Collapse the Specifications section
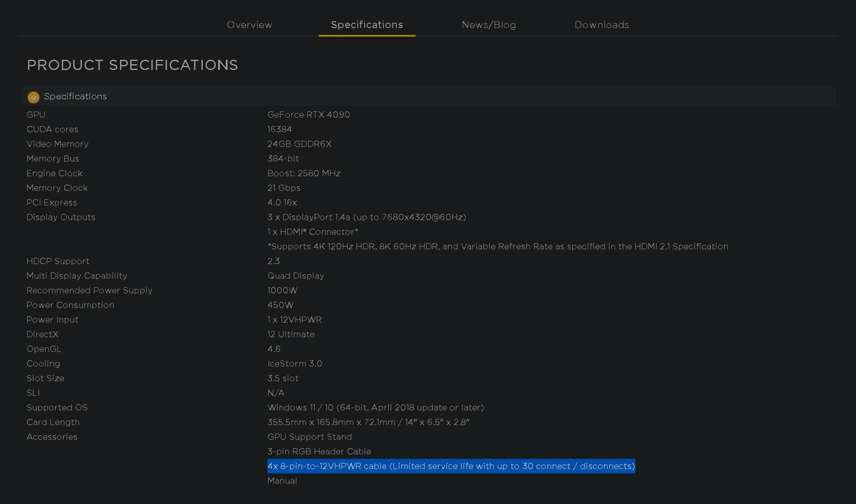 tap(76, 96)
